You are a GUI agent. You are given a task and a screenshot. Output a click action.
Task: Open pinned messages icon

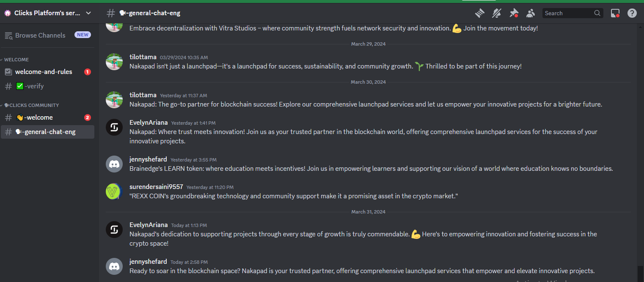(514, 13)
